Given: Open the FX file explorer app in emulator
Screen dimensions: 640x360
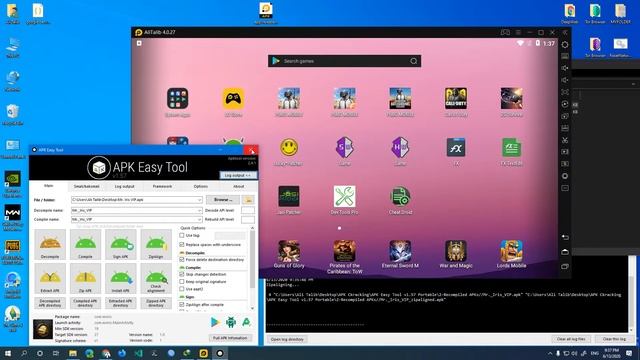Looking at the screenshot, I should 456,148.
